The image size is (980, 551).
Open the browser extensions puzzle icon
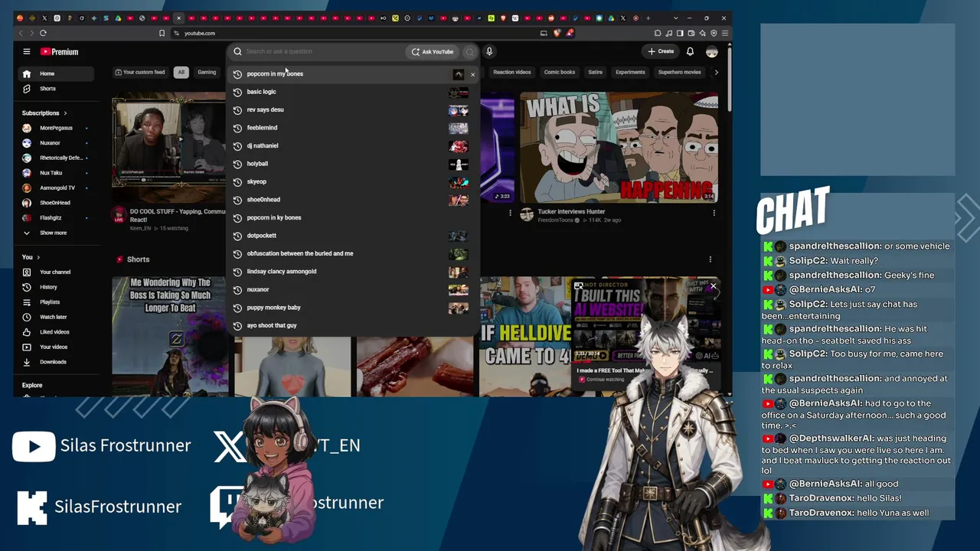click(x=658, y=33)
